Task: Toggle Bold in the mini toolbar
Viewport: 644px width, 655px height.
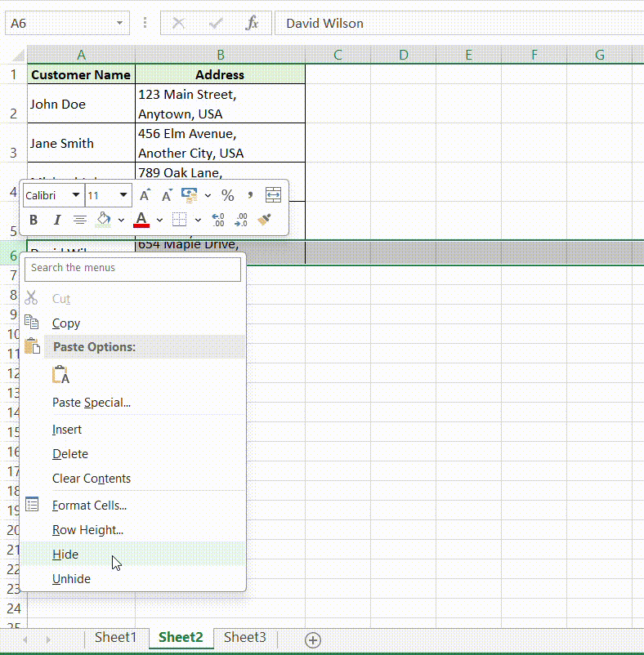Action: click(34, 220)
